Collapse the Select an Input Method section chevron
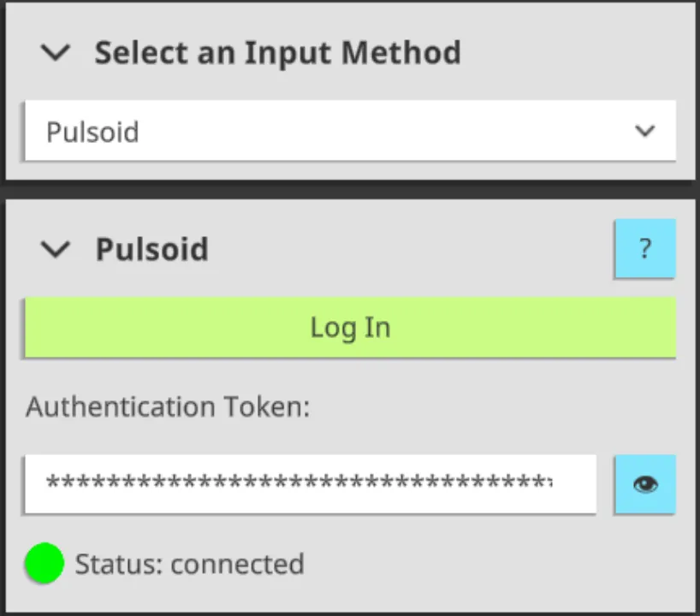The image size is (700, 616). click(56, 52)
